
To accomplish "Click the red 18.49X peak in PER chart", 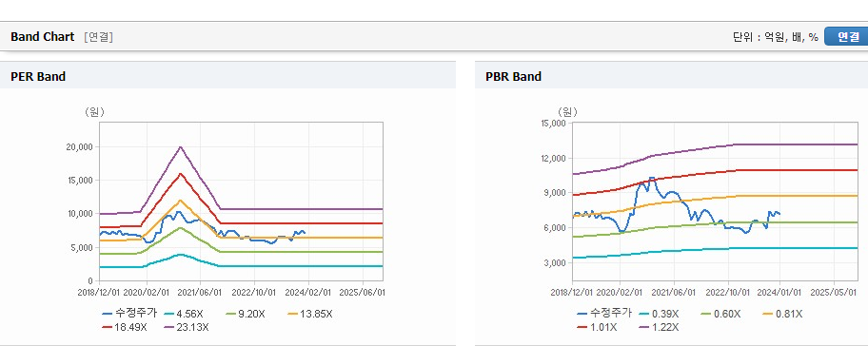I will tap(180, 174).
